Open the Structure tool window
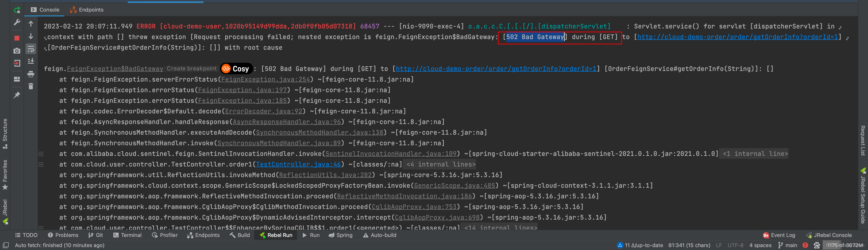The width and height of the screenshot is (868, 250). (x=5, y=134)
